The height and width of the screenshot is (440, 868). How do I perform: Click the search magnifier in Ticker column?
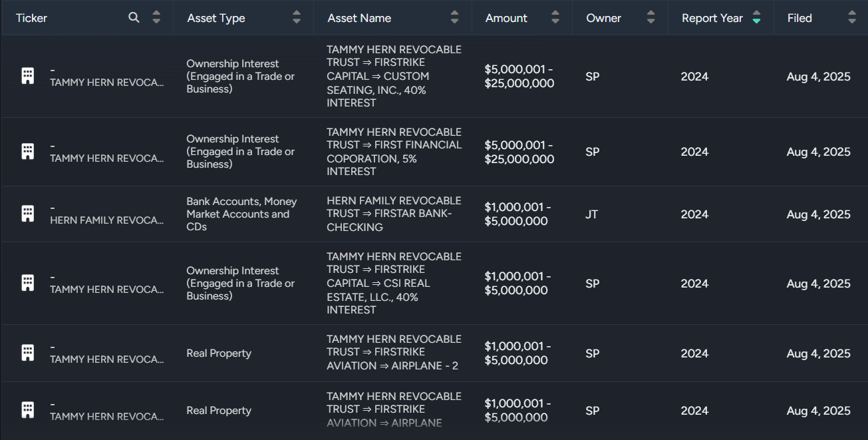click(134, 18)
